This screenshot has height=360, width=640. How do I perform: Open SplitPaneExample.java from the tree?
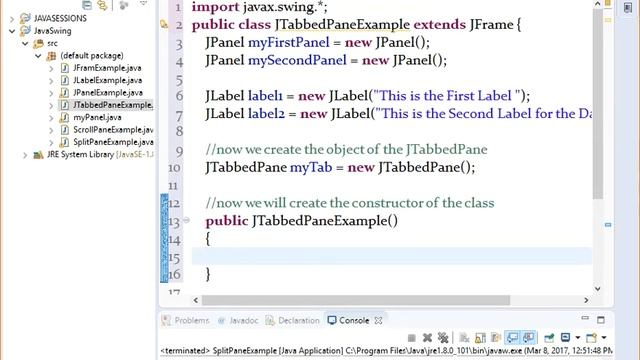113,142
